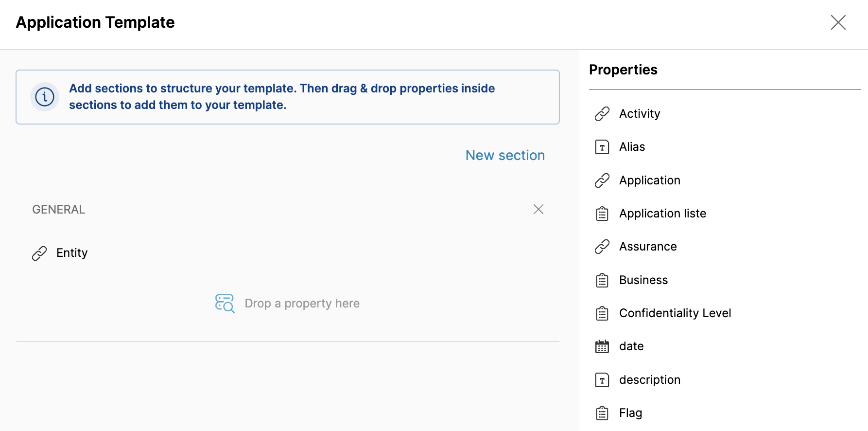
Task: Click the text icon beside Alias
Action: click(x=602, y=147)
